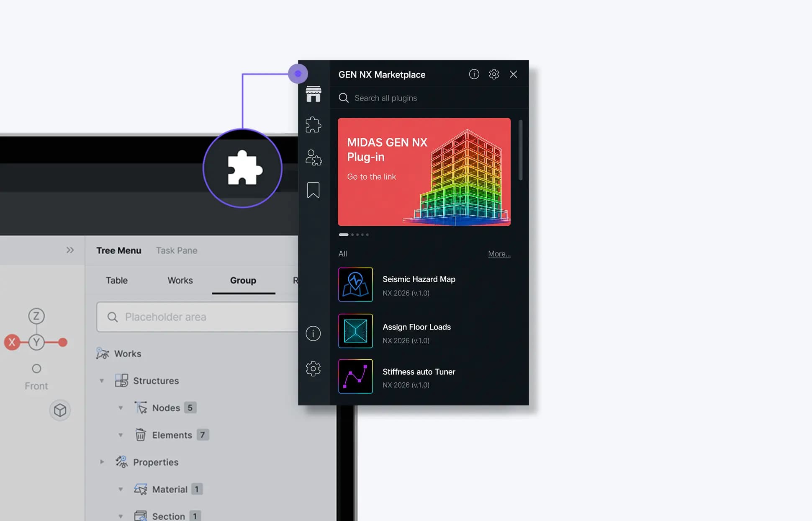Click the search magnifier in Marketplace
This screenshot has width=812, height=521.
[x=344, y=98]
